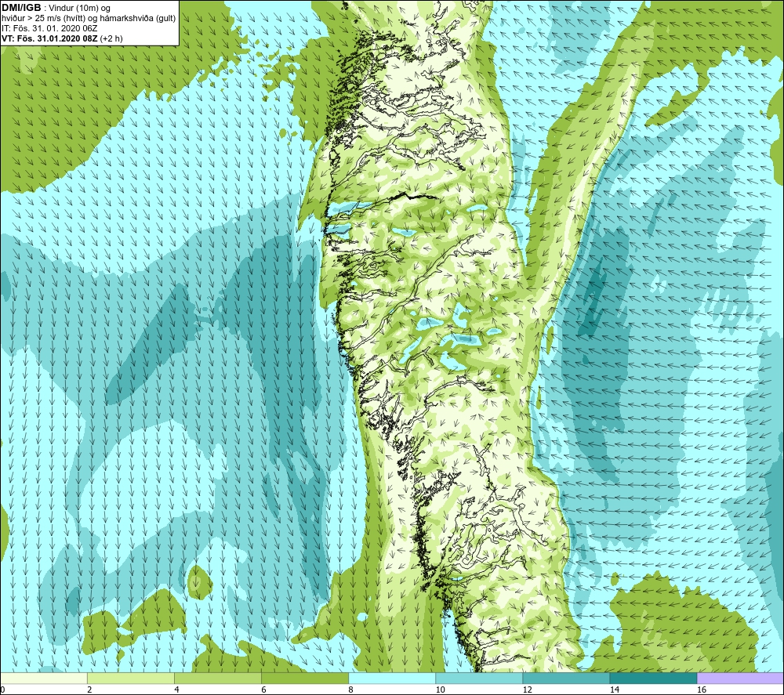Screen dimensions: 784x695
Task: Click the scale label "8"
Action: [350, 690]
